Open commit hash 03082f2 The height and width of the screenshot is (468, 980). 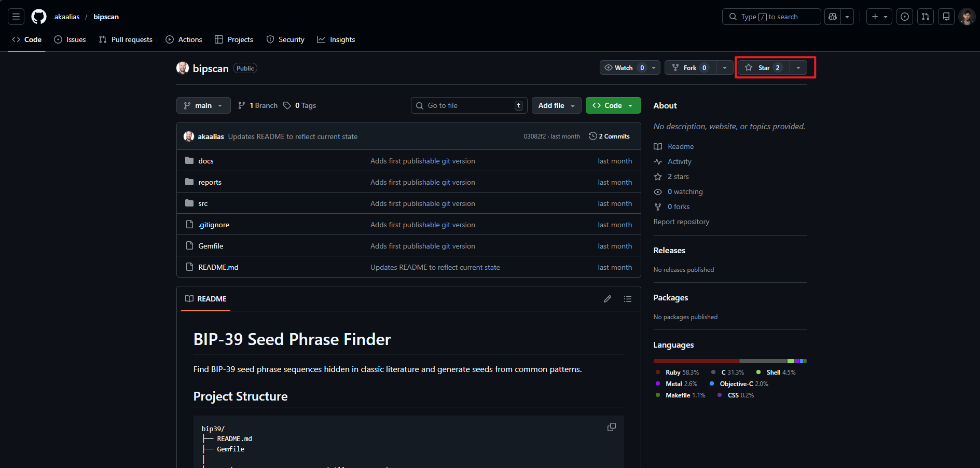click(534, 136)
